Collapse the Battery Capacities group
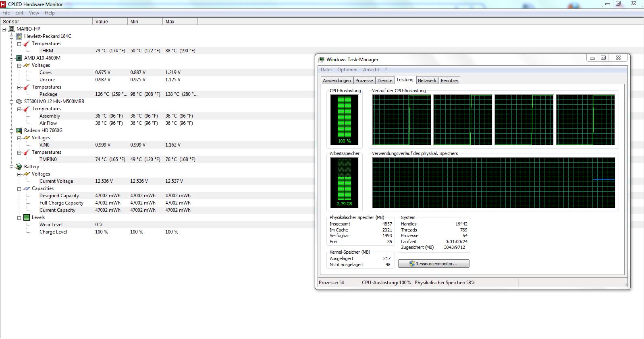The image size is (644, 339). 19,188
